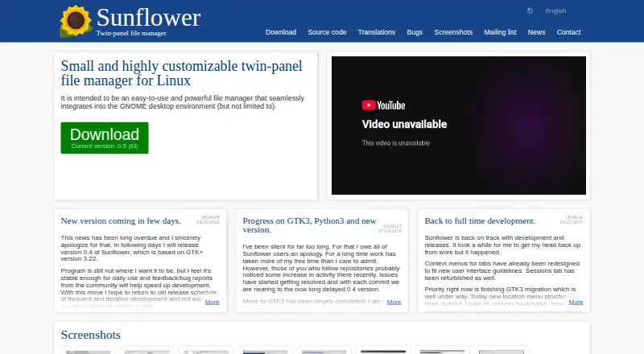Open the News nav link

pyautogui.click(x=536, y=32)
